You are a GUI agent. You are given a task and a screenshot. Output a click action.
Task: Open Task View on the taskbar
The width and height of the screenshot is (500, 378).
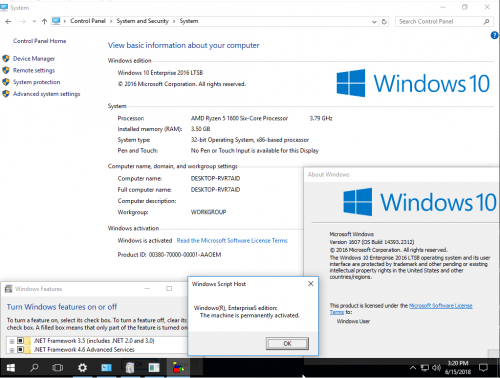[58, 368]
